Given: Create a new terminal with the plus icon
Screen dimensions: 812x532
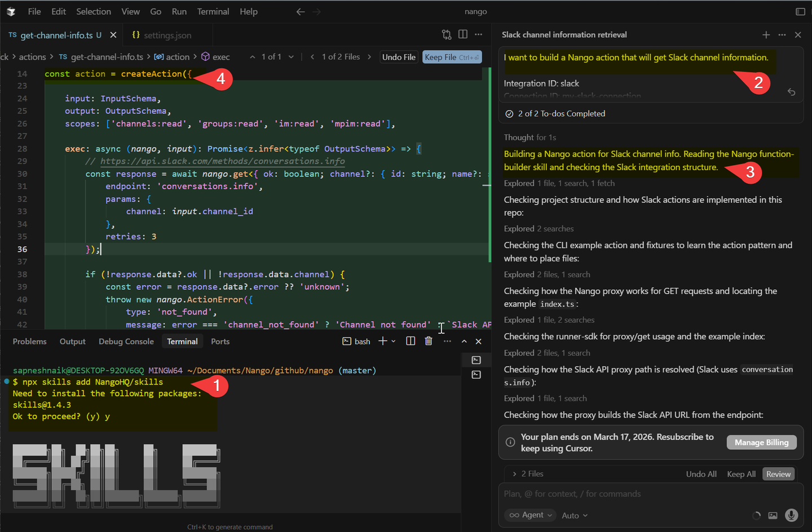Looking at the screenshot, I should (383, 341).
